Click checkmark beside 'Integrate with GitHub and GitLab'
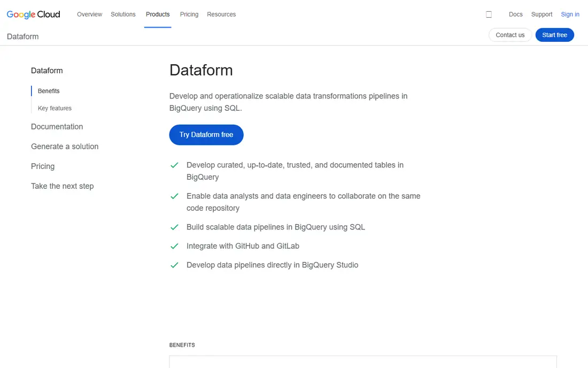This screenshot has width=588, height=368. (174, 246)
